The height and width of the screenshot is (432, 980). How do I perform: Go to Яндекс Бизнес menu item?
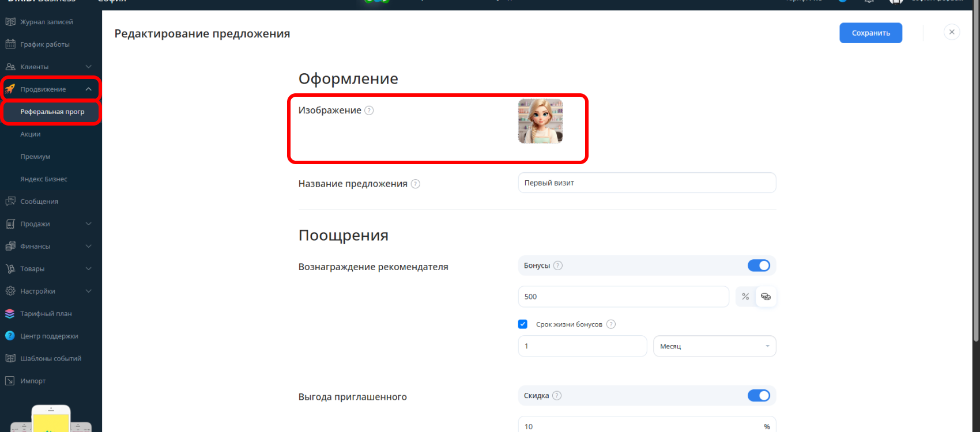pyautogui.click(x=44, y=179)
